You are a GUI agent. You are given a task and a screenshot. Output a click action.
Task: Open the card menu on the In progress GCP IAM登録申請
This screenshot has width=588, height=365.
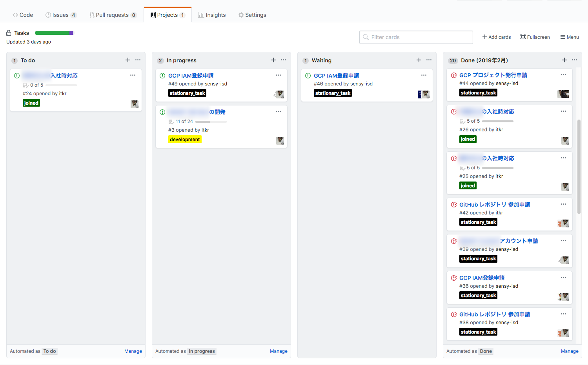tap(279, 75)
